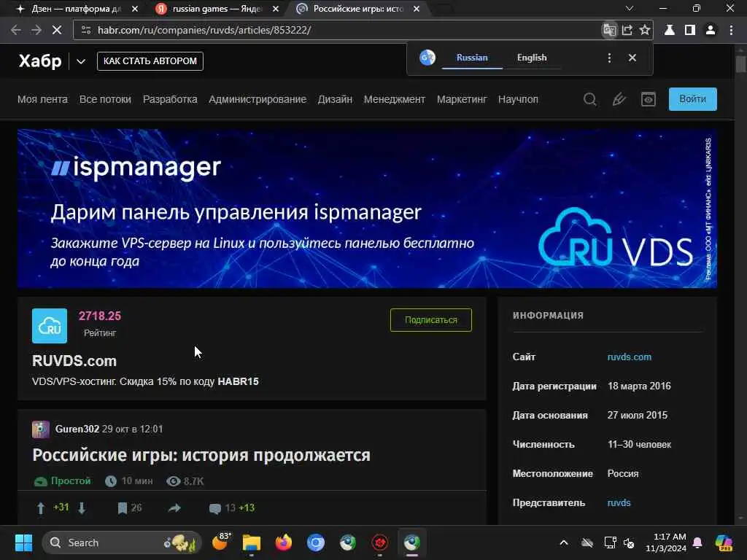The image size is (747, 560).
Task: Close the Дзен tab
Action: [x=135, y=9]
